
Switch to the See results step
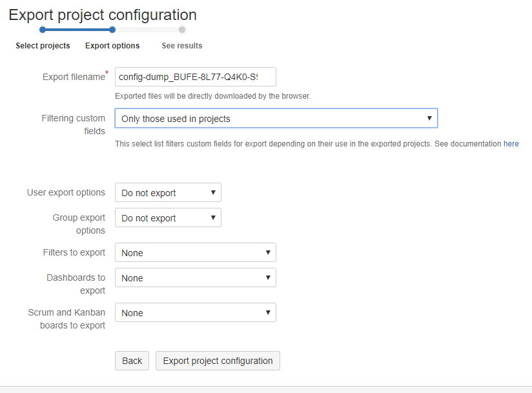point(181,45)
